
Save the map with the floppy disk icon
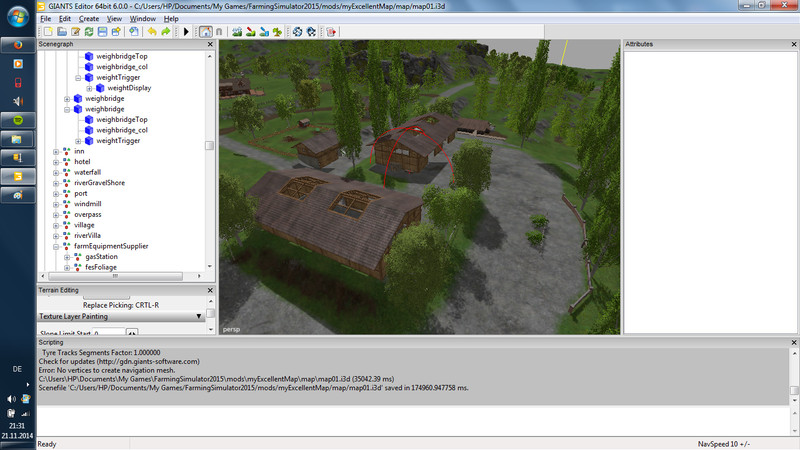[x=103, y=32]
